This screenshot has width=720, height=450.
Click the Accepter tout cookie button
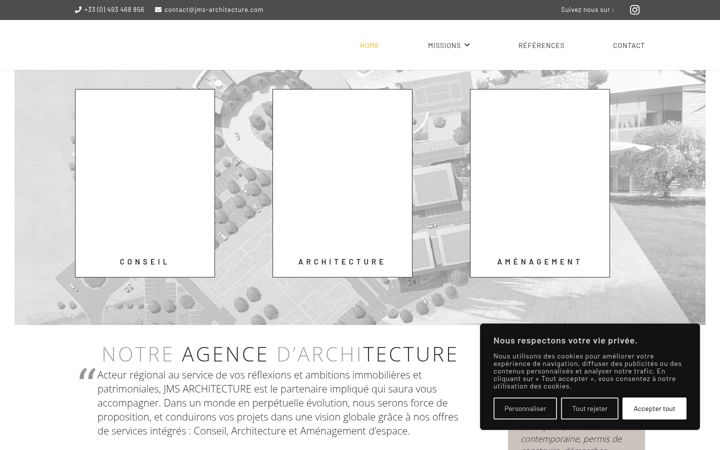(654, 408)
